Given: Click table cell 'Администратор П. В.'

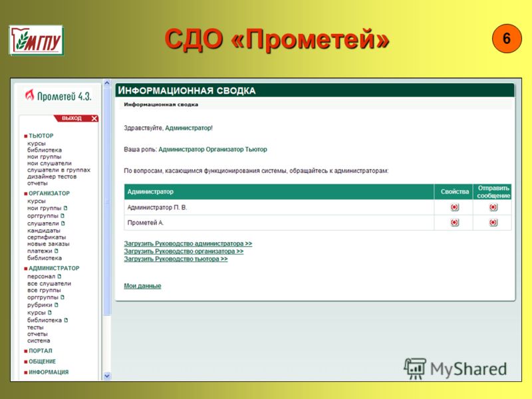Looking at the screenshot, I should 279,207.
